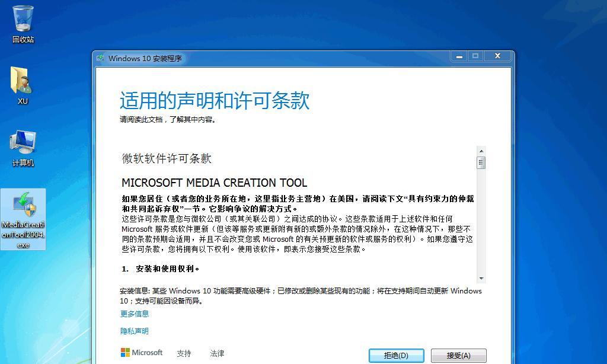The height and width of the screenshot is (364, 607).
Task: Minimize the Windows 10 setup window
Action: (x=459, y=56)
